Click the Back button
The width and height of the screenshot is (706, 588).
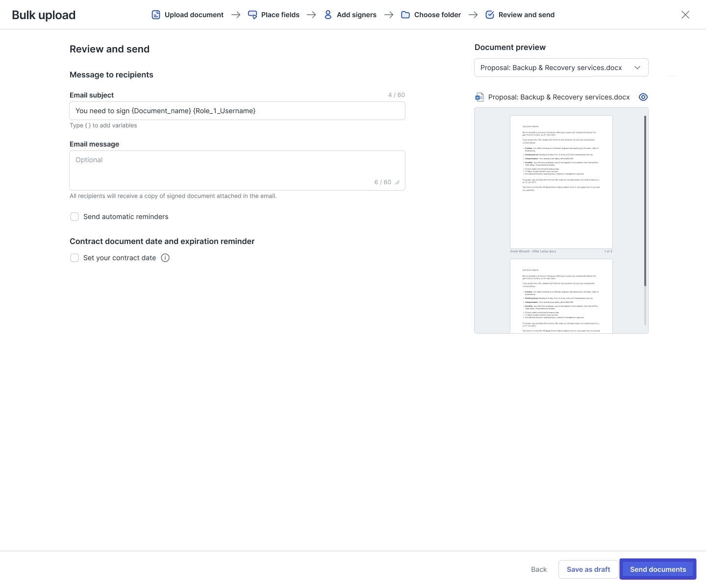click(538, 569)
